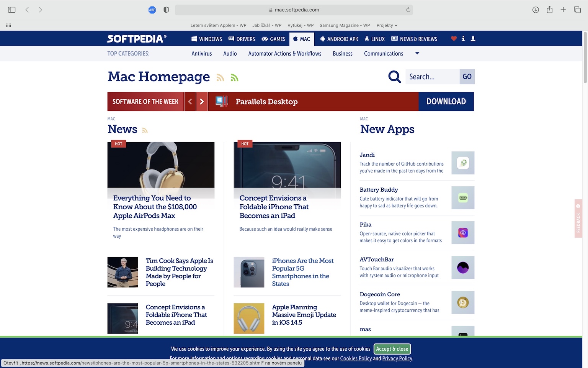Viewport: 588px width, 368px height.
Task: Select the Android APK section tab
Action: [339, 39]
